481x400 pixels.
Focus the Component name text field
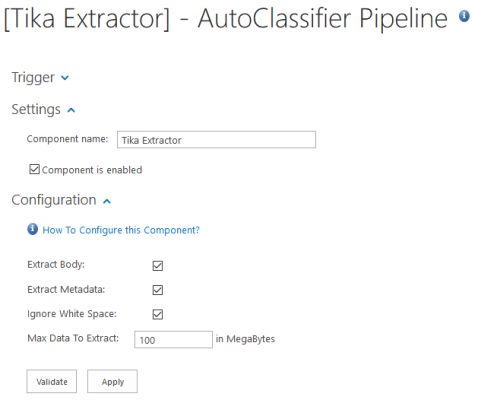216,140
